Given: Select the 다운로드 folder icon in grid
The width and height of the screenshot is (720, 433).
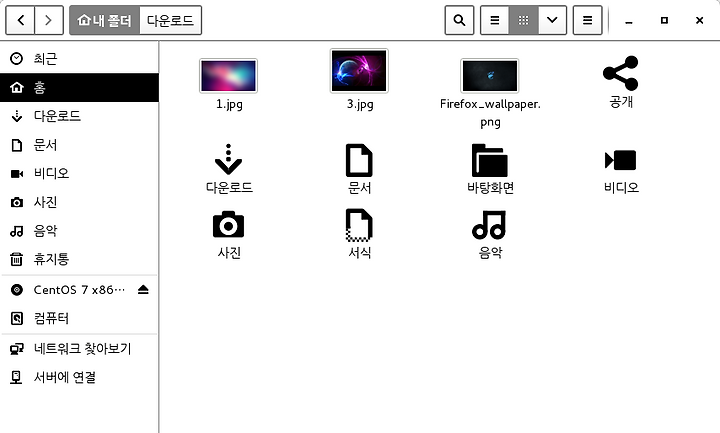Looking at the screenshot, I should click(228, 159).
